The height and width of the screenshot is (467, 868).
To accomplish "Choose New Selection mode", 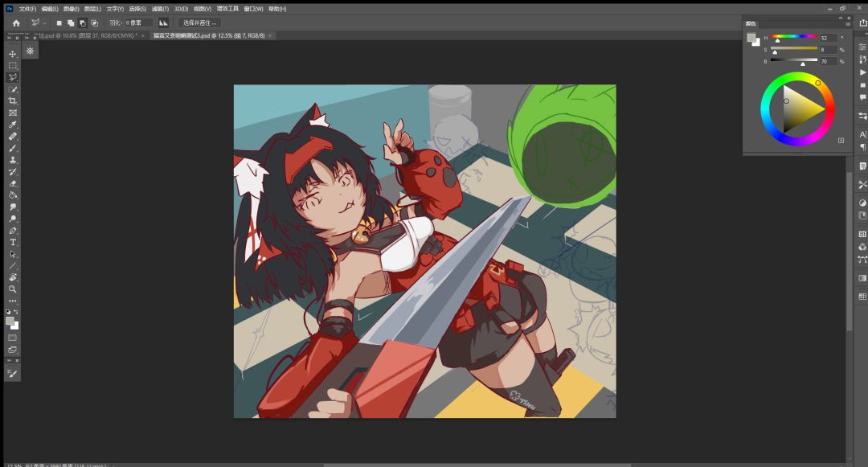I will (x=59, y=23).
